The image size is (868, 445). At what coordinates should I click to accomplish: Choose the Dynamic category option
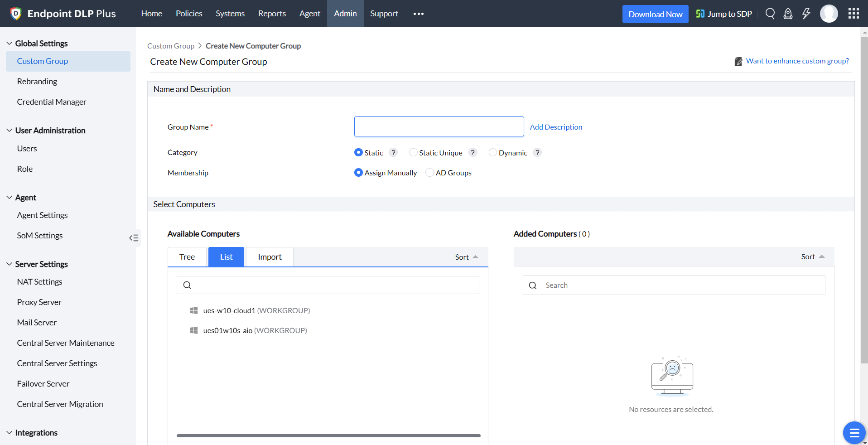493,153
